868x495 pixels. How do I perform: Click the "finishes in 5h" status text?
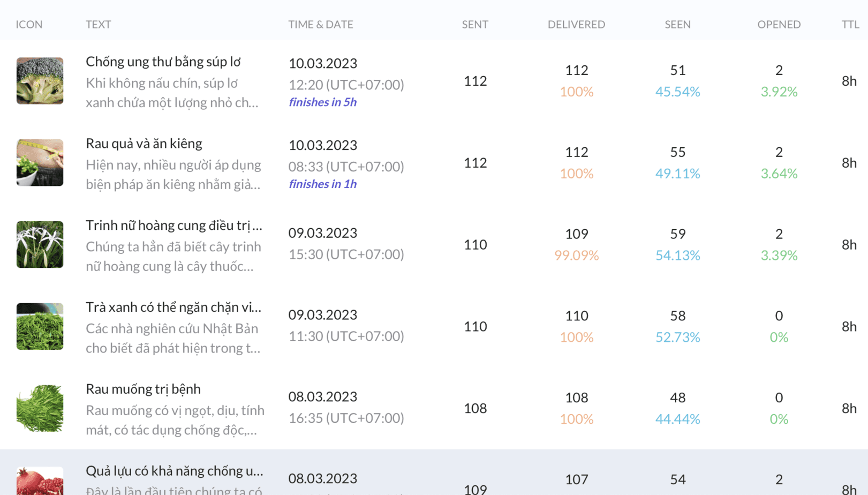click(322, 102)
